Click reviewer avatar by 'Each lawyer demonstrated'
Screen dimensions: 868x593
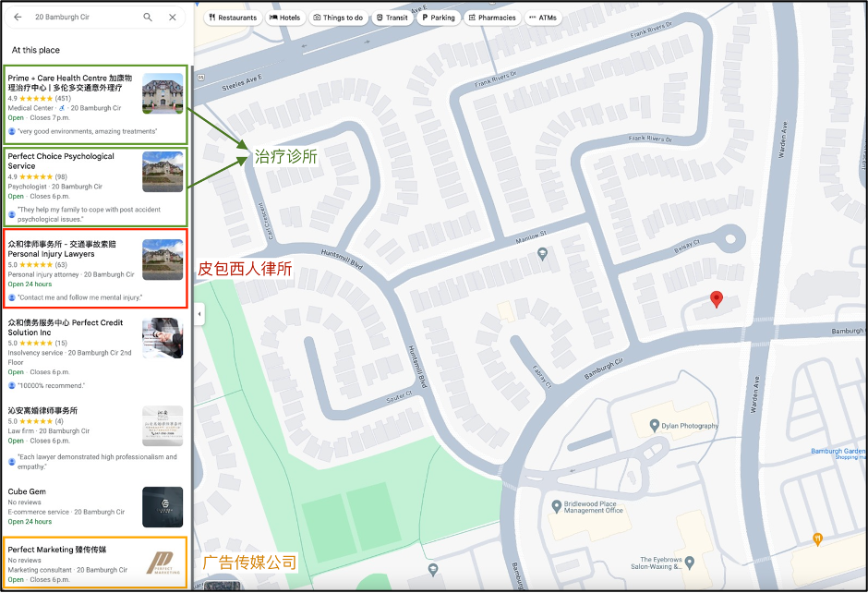click(12, 462)
